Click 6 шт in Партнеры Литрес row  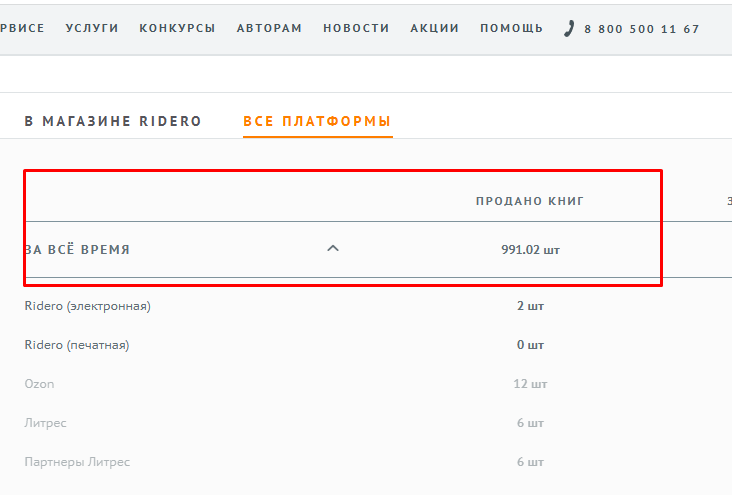click(x=530, y=462)
